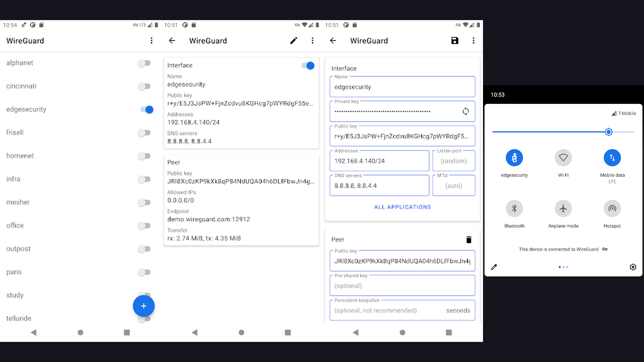Focus the MTU field
This screenshot has height=362, width=644.
pyautogui.click(x=453, y=185)
